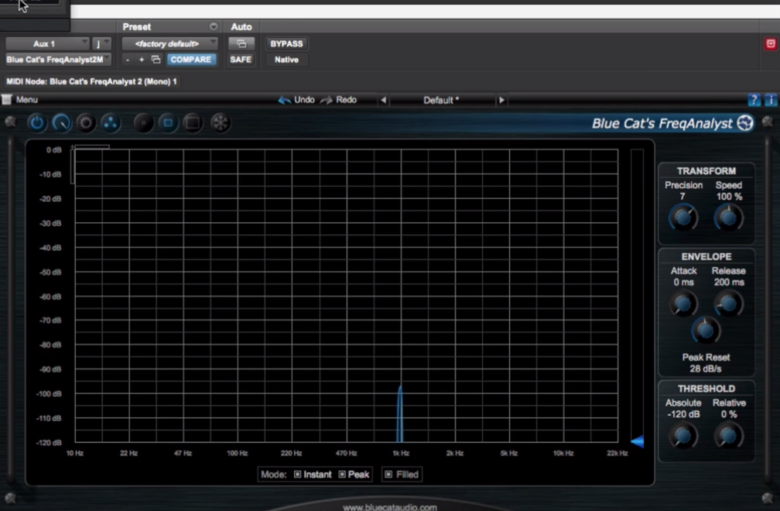Image resolution: width=780 pixels, height=511 pixels.
Task: Click the blue threshold arrow marker
Action: 637,441
